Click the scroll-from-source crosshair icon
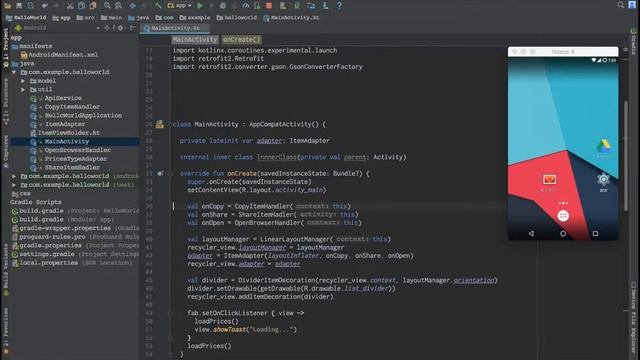The width and height of the screenshot is (640, 360). [x=107, y=28]
